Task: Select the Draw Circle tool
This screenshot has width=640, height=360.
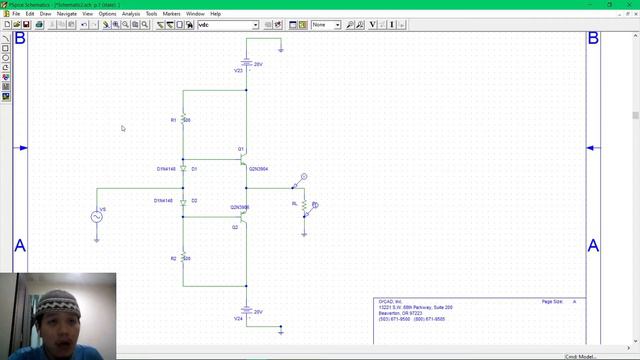Action: (6, 58)
